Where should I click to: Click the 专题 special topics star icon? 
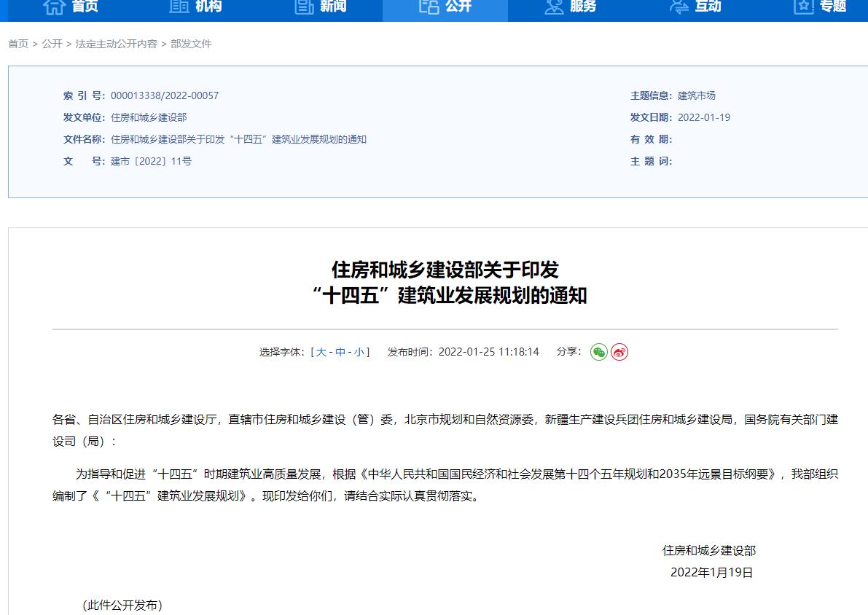[x=804, y=7]
